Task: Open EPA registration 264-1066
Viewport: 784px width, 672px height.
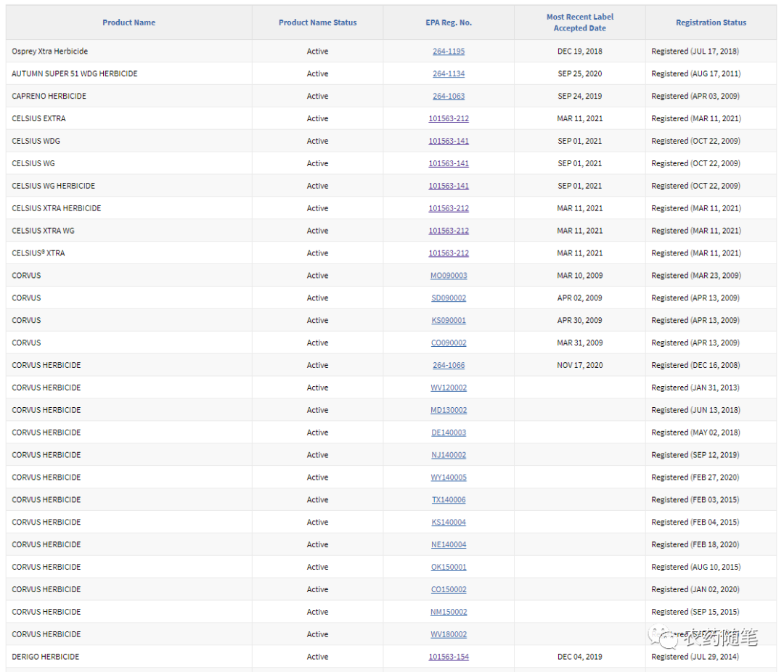Action: [x=449, y=366]
